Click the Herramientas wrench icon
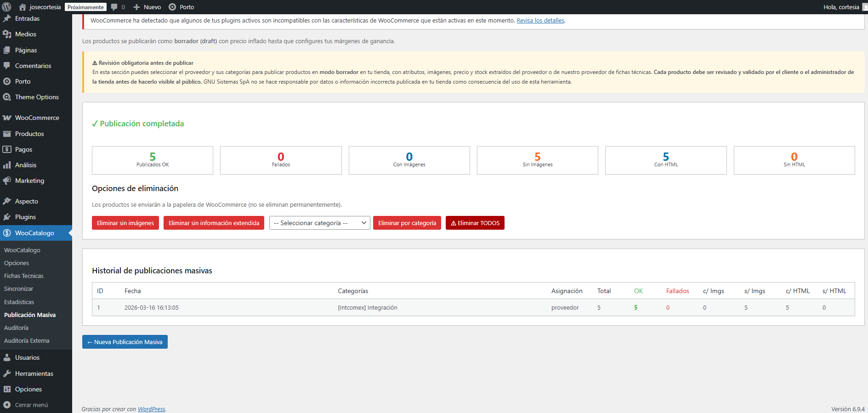 click(7, 373)
